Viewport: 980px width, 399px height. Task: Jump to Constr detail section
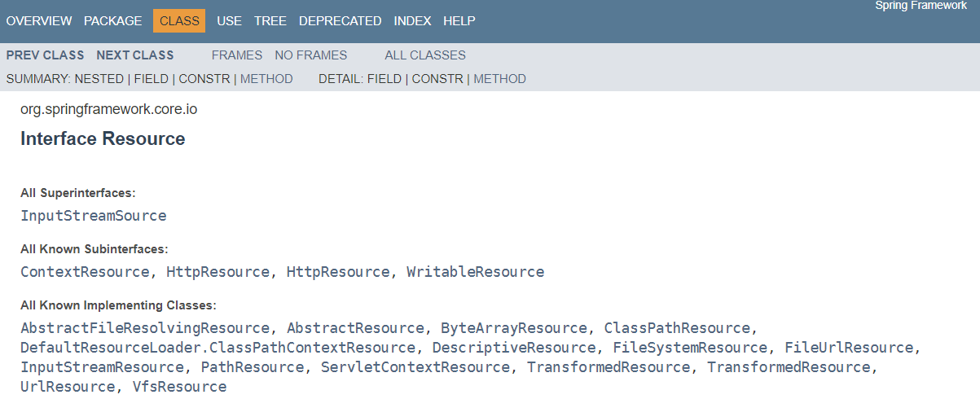coord(437,79)
